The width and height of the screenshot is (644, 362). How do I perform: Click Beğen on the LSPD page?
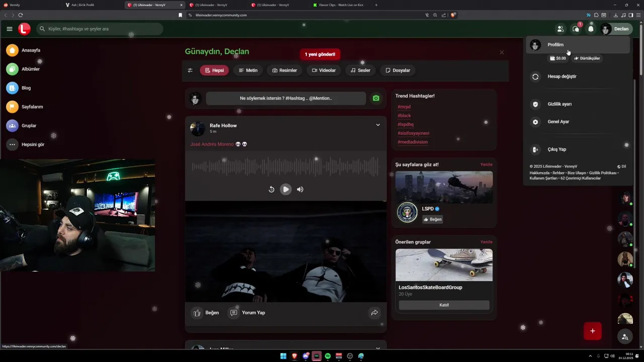click(x=432, y=219)
